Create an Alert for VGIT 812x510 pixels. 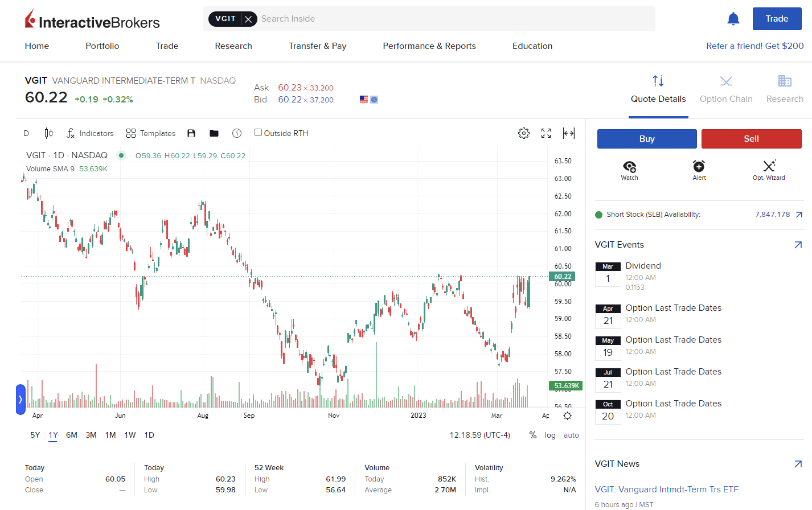(699, 170)
